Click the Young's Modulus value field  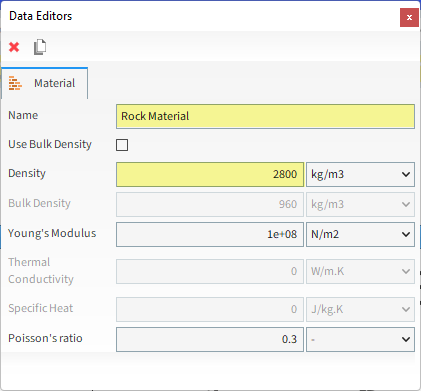tap(210, 234)
